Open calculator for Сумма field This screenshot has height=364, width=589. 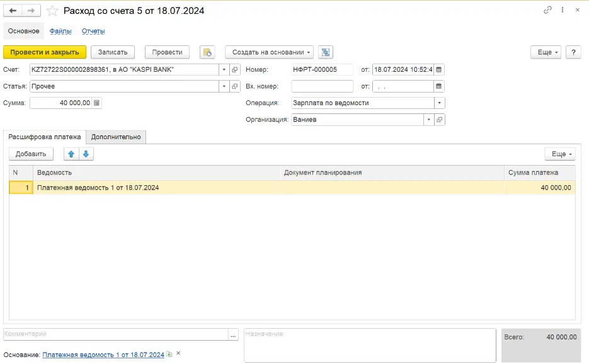(96, 103)
